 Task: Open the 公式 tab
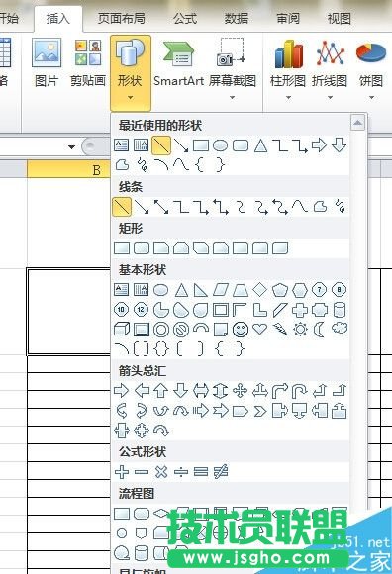click(x=185, y=18)
